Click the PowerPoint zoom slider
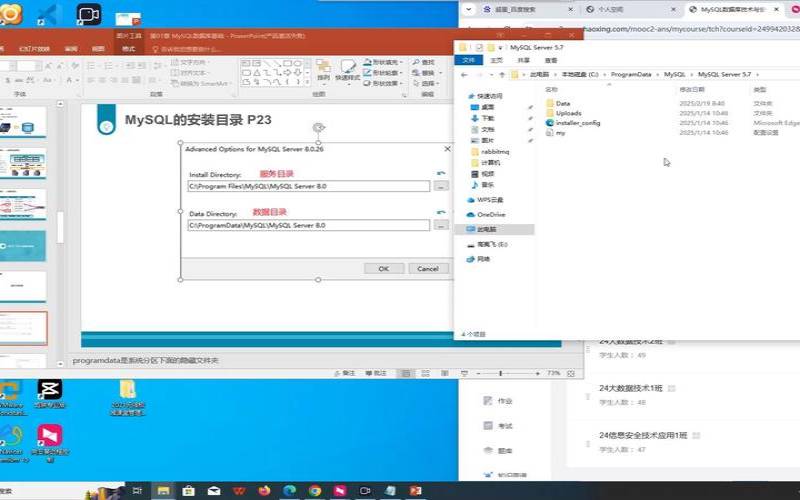This screenshot has width=800, height=500. pos(527,373)
